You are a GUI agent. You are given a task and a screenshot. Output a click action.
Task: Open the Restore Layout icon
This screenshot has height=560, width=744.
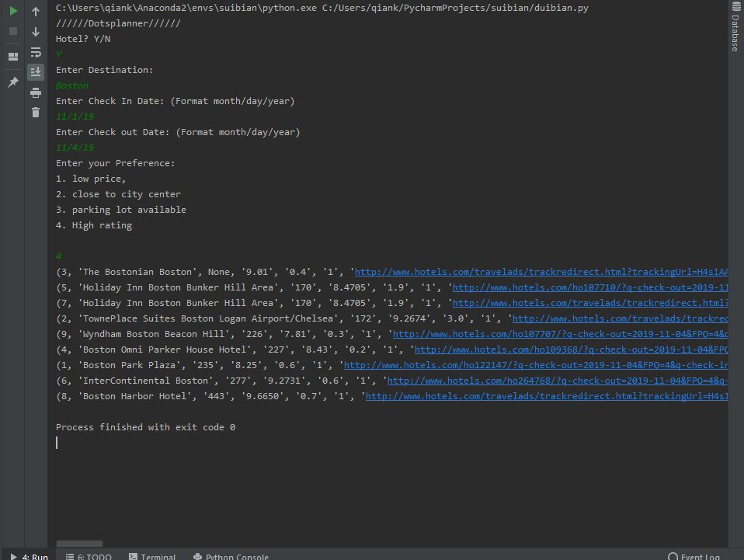(x=13, y=57)
